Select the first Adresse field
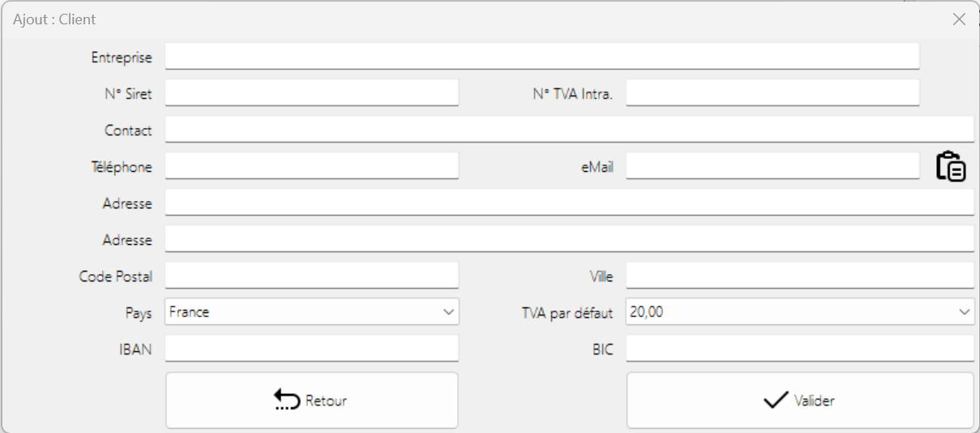 coord(569,203)
